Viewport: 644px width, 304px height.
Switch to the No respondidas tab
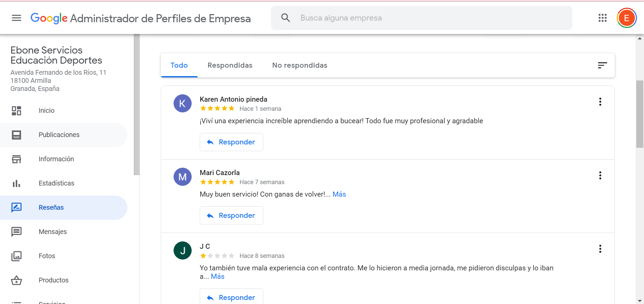(300, 65)
